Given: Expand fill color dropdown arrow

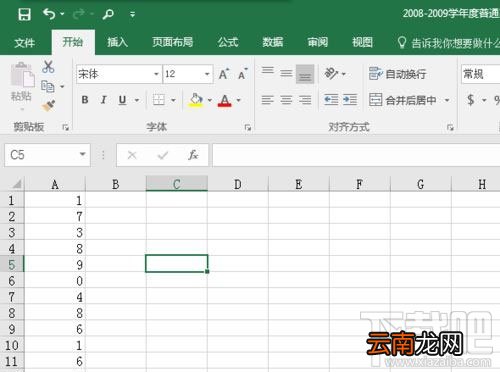Looking at the screenshot, I should 210,100.
